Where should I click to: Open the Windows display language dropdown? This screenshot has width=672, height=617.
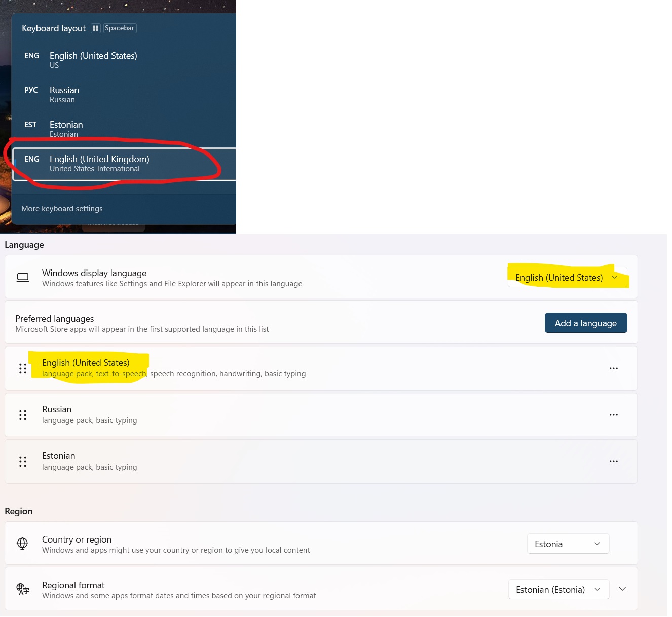click(x=567, y=278)
